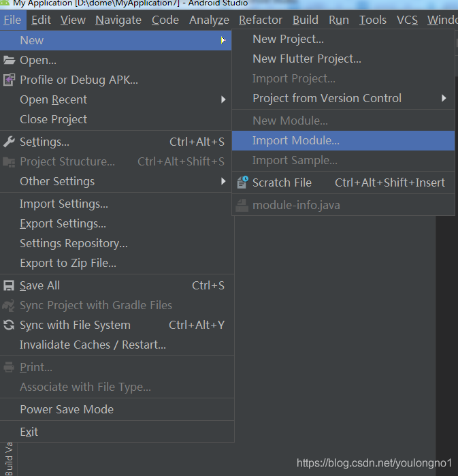The height and width of the screenshot is (476, 458).
Task: Open the Tools menu
Action: point(373,20)
